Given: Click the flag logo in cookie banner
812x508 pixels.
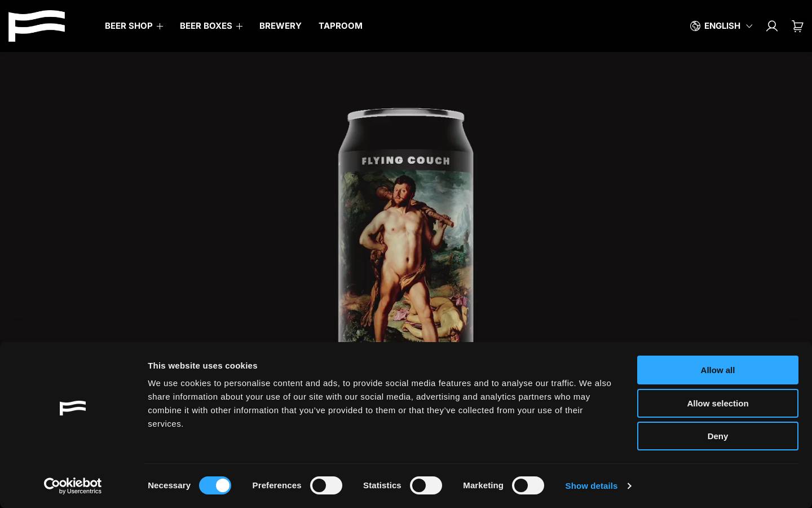Looking at the screenshot, I should (73, 408).
